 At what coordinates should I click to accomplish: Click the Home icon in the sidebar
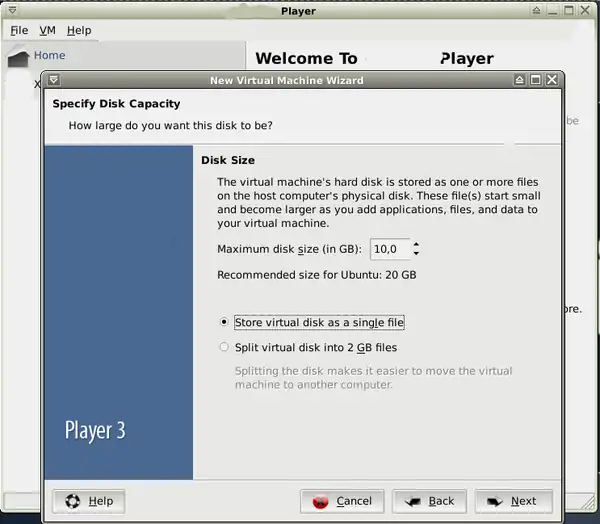[x=18, y=58]
